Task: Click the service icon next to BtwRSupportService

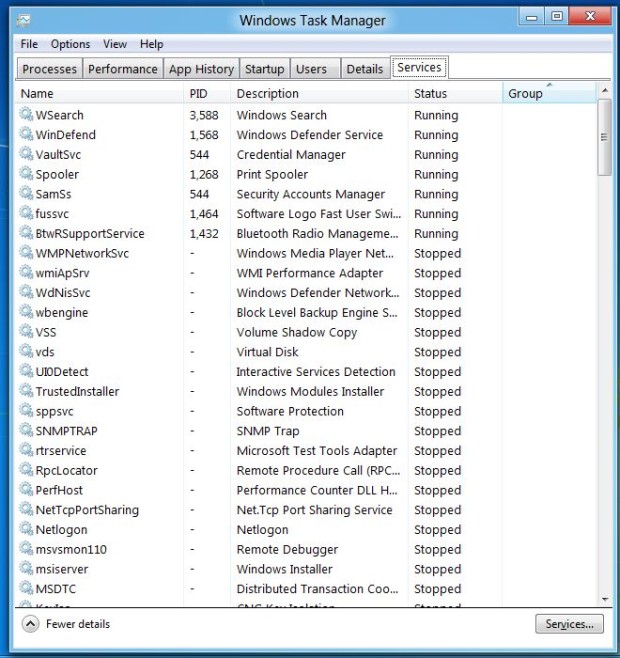Action: click(26, 232)
